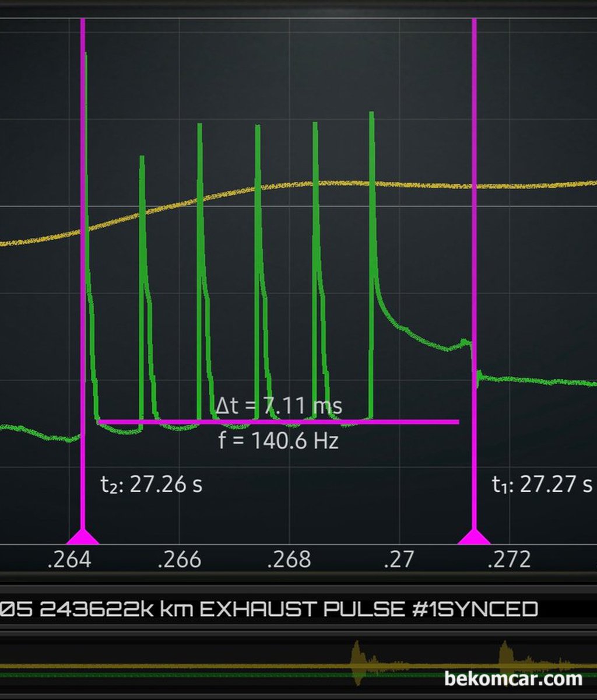
Task: Click the right magenta cursor triangle handle
Action: point(474,537)
